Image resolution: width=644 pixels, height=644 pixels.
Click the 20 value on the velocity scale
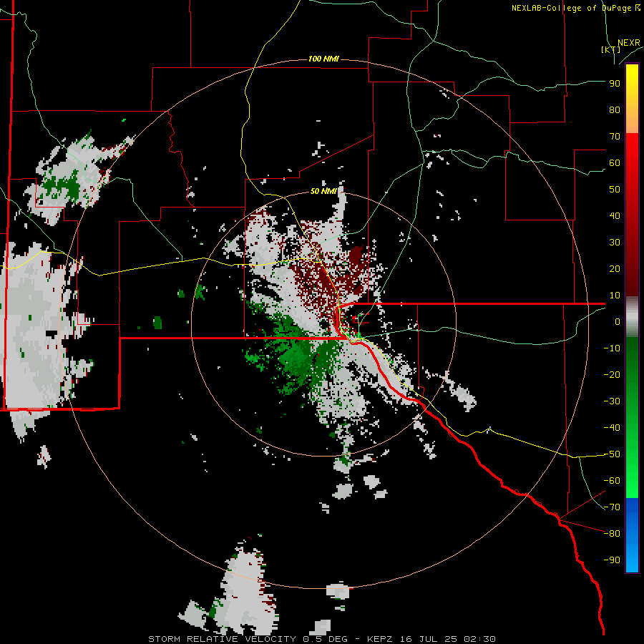tap(615, 268)
